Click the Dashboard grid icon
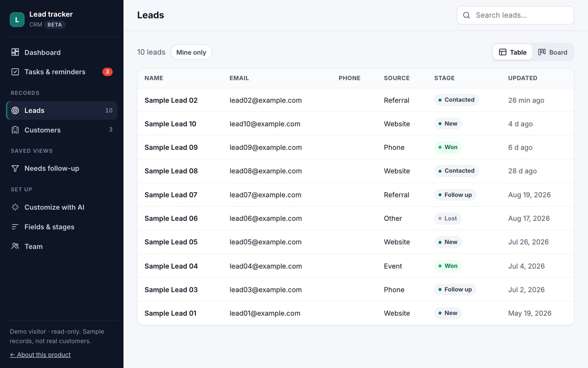This screenshot has width=588, height=368. (x=15, y=52)
